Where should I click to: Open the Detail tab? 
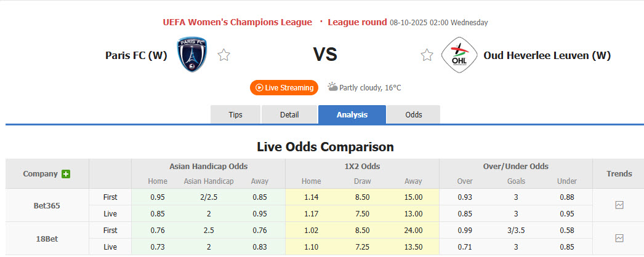click(289, 115)
